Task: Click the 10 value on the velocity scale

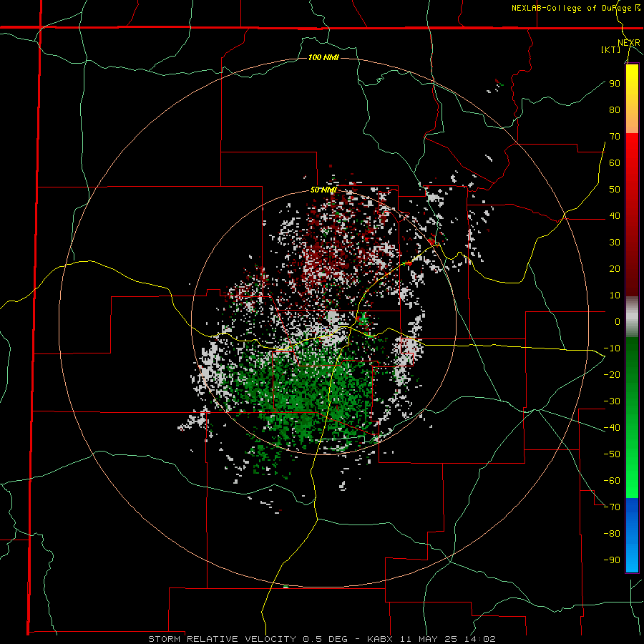Action: 615,296
